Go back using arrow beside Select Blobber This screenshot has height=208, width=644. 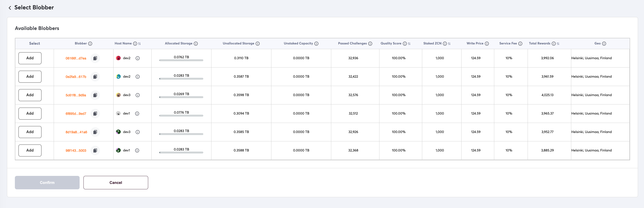(x=10, y=8)
